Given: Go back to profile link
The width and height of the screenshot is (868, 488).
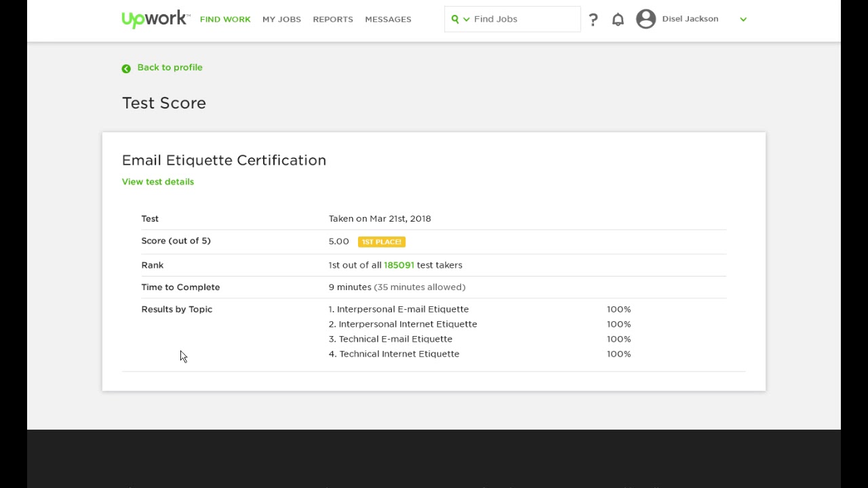Looking at the screenshot, I should pos(170,67).
